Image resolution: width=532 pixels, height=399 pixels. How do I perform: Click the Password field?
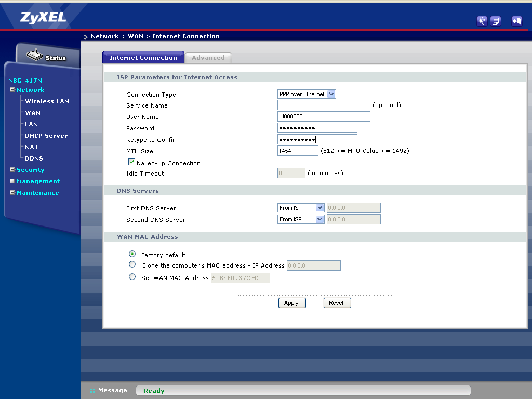pyautogui.click(x=317, y=128)
